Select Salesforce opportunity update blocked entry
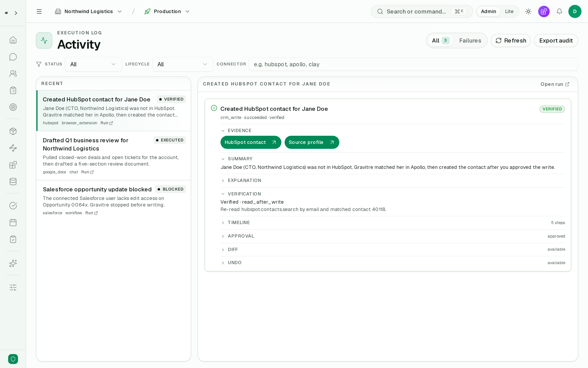The width and height of the screenshot is (588, 368). (114, 201)
